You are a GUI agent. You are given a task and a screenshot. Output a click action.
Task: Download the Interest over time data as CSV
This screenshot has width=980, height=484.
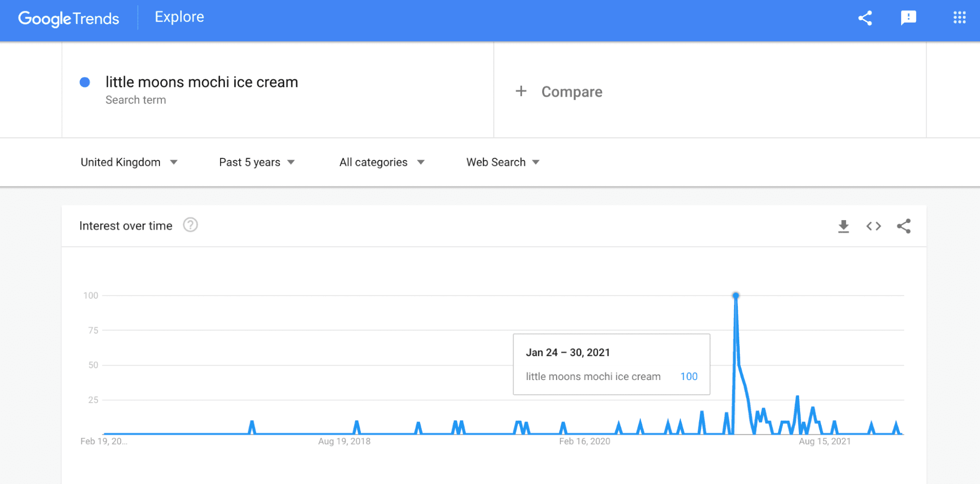point(843,226)
